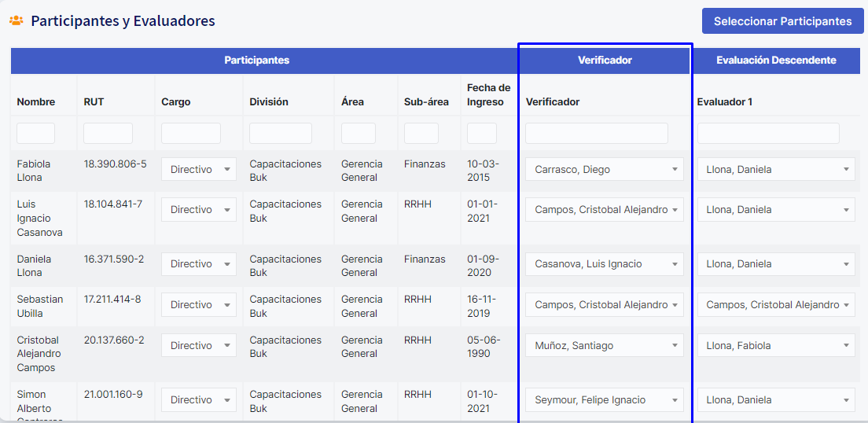The height and width of the screenshot is (423, 868).
Task: Click the Evaluador 1 filter input
Action: point(767,134)
